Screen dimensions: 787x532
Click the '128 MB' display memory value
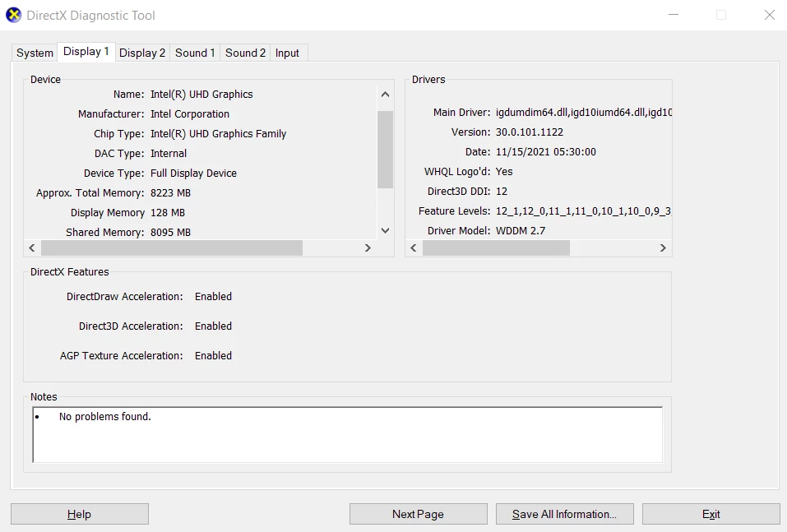168,213
